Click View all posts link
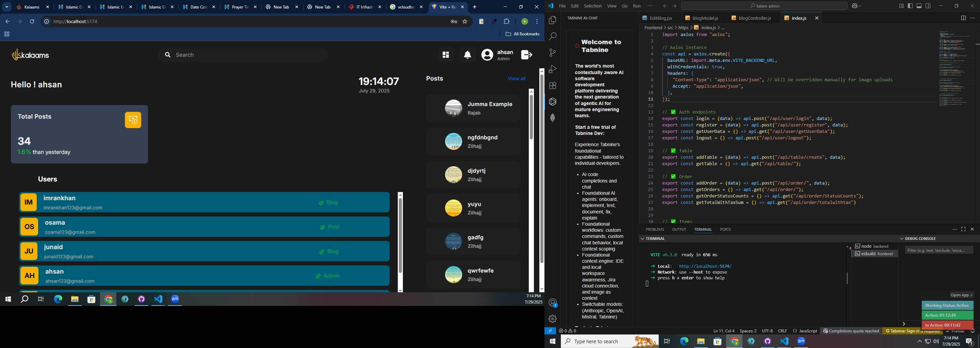Viewport: 980px width, 348px height. pyautogui.click(x=516, y=79)
